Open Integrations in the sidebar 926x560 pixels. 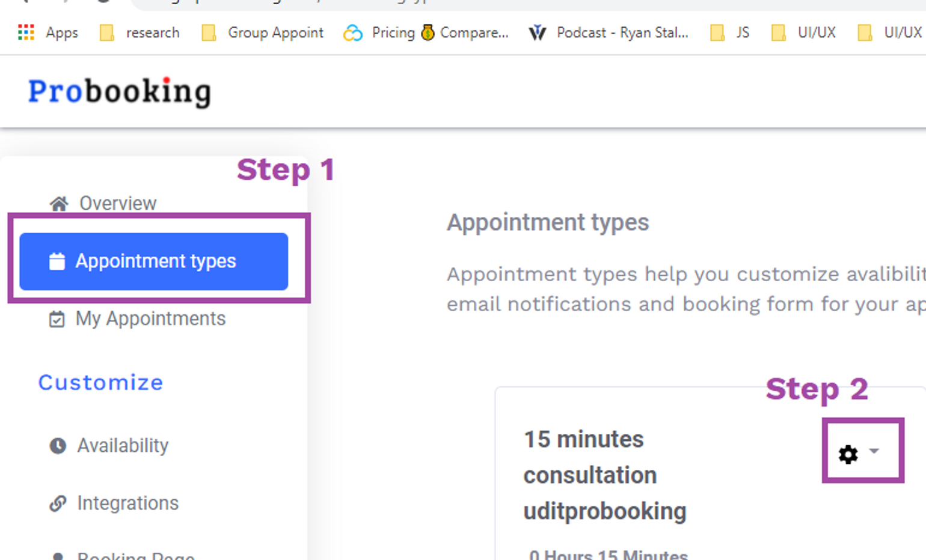point(114,503)
